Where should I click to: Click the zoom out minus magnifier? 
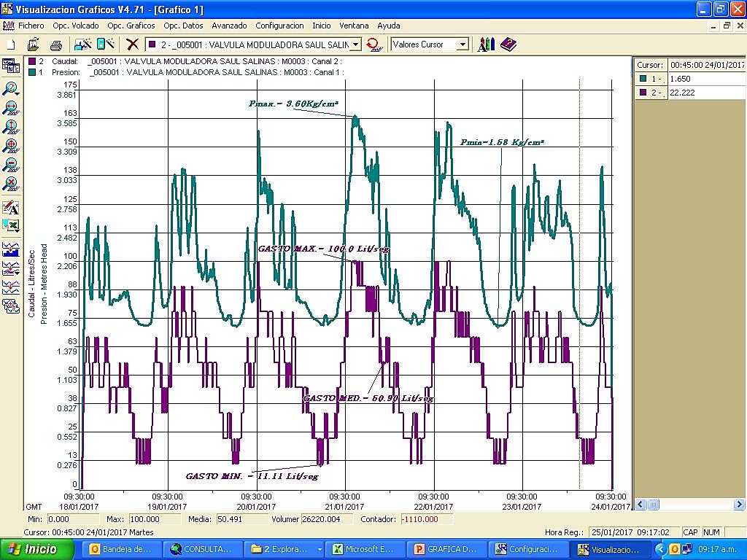click(x=11, y=165)
